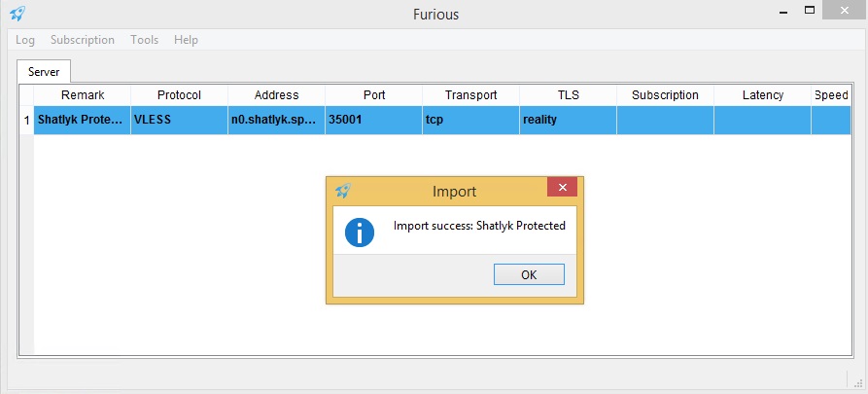The width and height of the screenshot is (868, 394).
Task: Click the Transport column header
Action: point(470,95)
